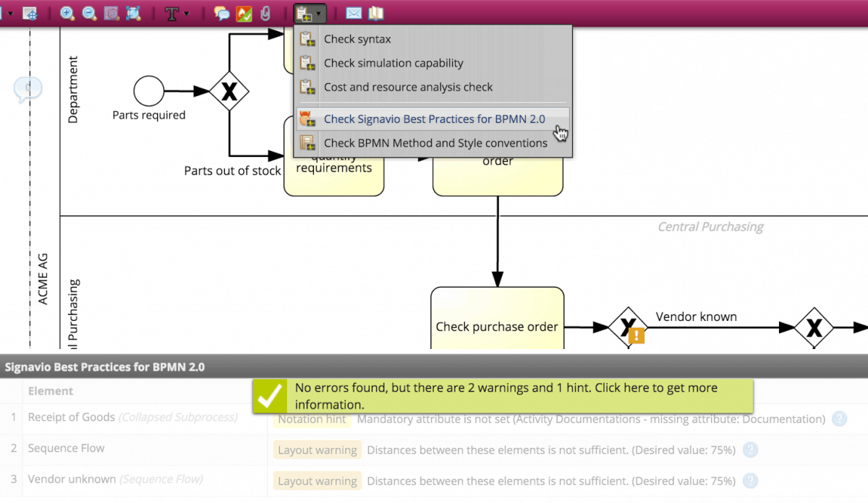
Task: Click the Element column header
Action: pos(51,391)
